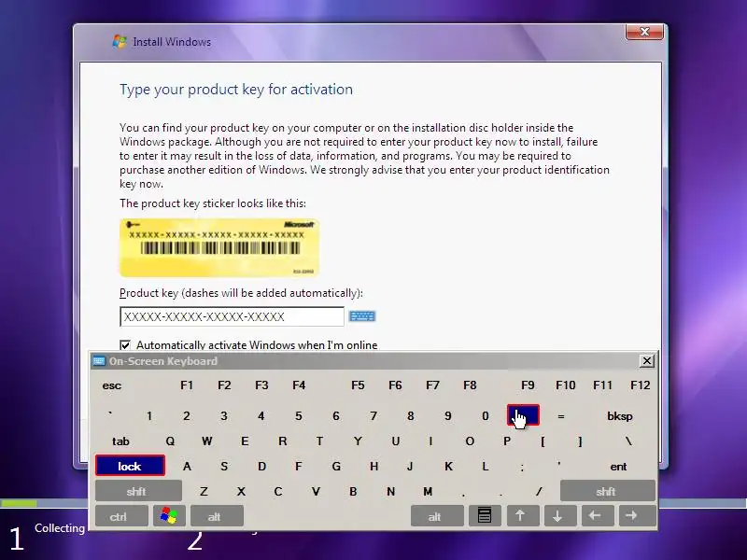Click the Y key
This screenshot has height=560, width=747.
coord(358,441)
